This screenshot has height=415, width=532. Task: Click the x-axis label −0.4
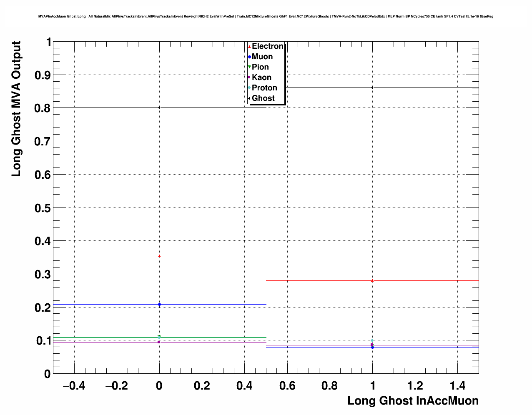coord(74,386)
